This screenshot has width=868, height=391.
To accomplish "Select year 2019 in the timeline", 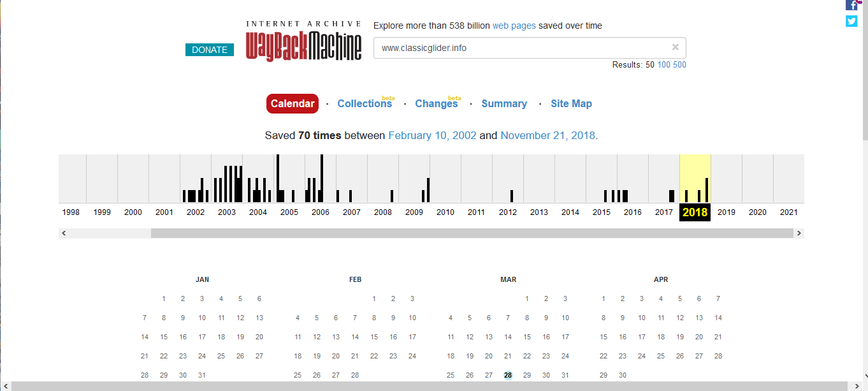I will click(x=727, y=212).
